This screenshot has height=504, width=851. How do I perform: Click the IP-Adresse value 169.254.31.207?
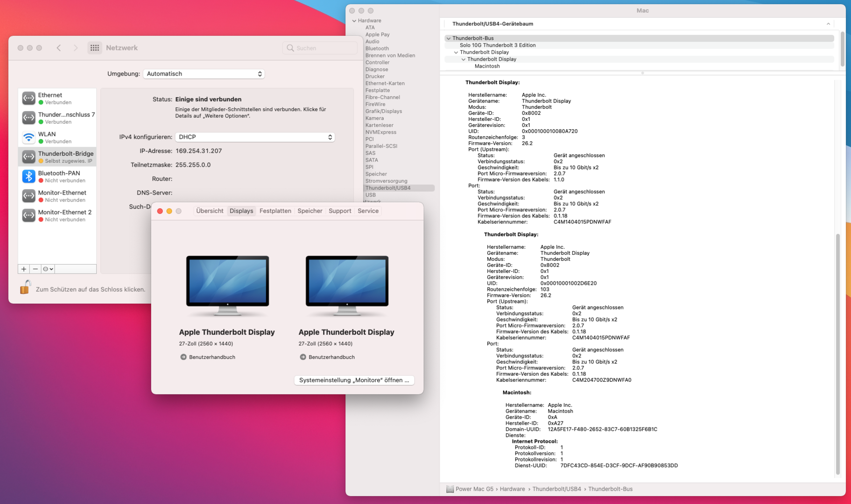pyautogui.click(x=199, y=151)
